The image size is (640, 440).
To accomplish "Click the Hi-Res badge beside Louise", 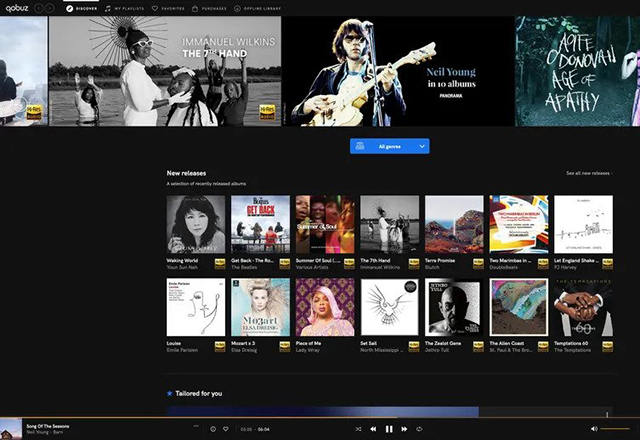I will (220, 347).
